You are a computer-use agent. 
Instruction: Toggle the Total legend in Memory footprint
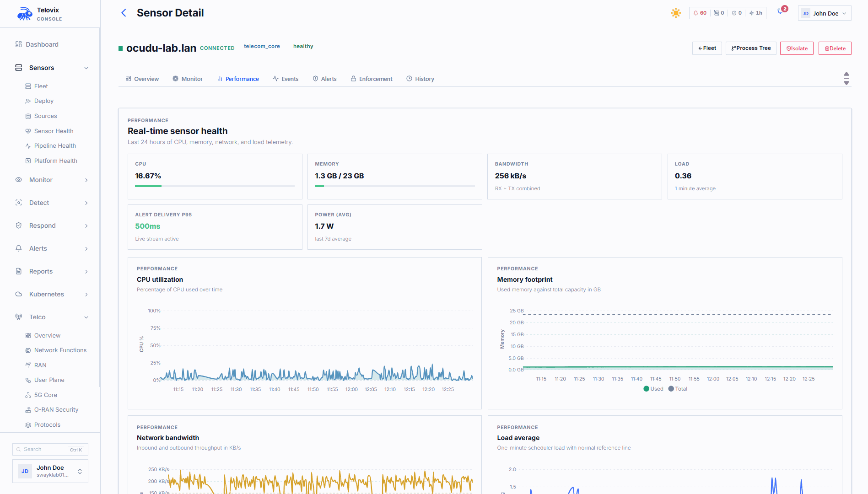[x=678, y=389]
